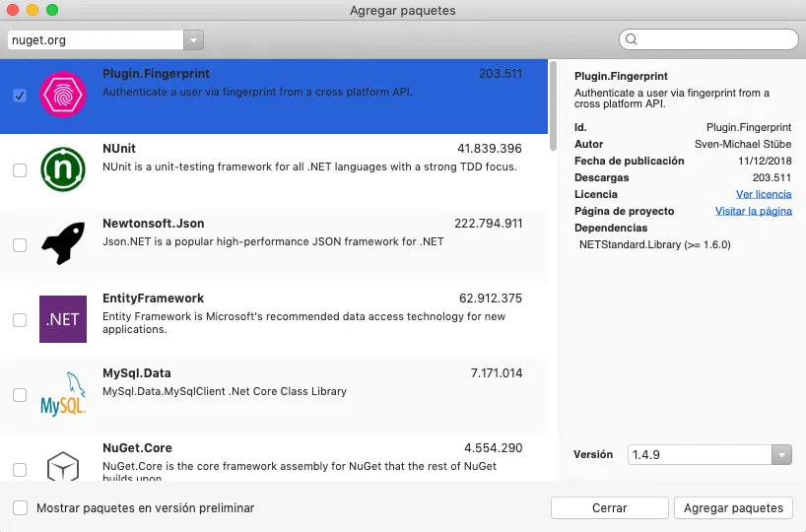Image resolution: width=806 pixels, height=532 pixels.
Task: Click the Descargas value in details panel
Action: tap(772, 177)
